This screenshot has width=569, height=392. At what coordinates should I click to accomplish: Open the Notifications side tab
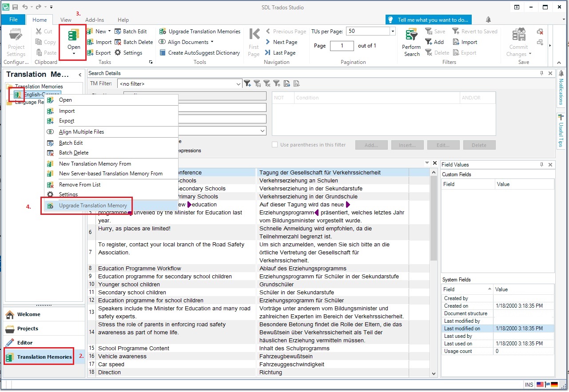pos(561,88)
